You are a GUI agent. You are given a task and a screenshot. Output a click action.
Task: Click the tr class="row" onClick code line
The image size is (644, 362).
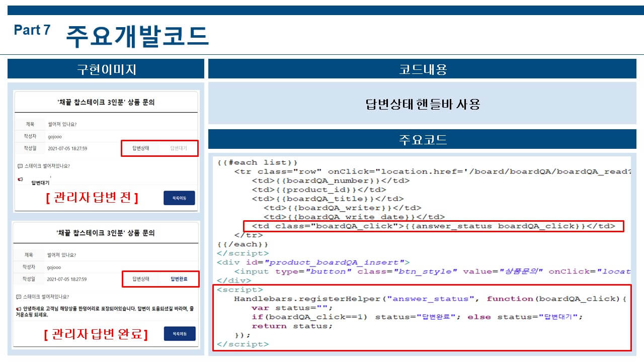point(432,171)
